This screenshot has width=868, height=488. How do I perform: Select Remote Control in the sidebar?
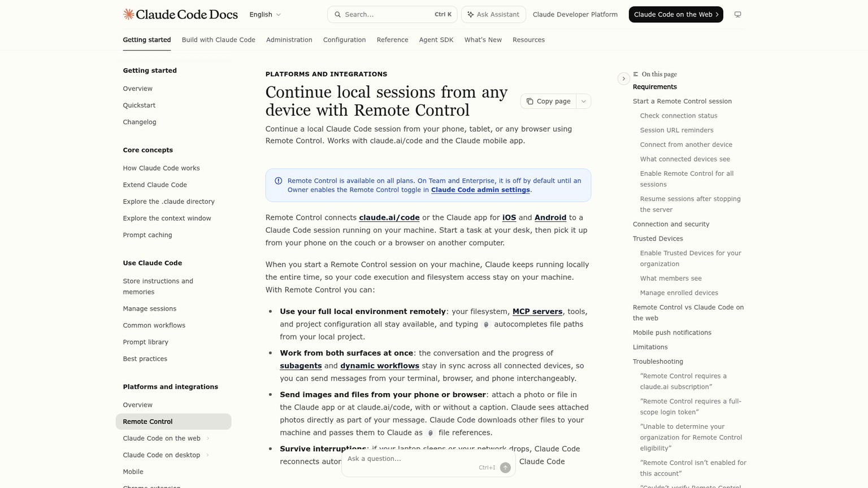173,422
